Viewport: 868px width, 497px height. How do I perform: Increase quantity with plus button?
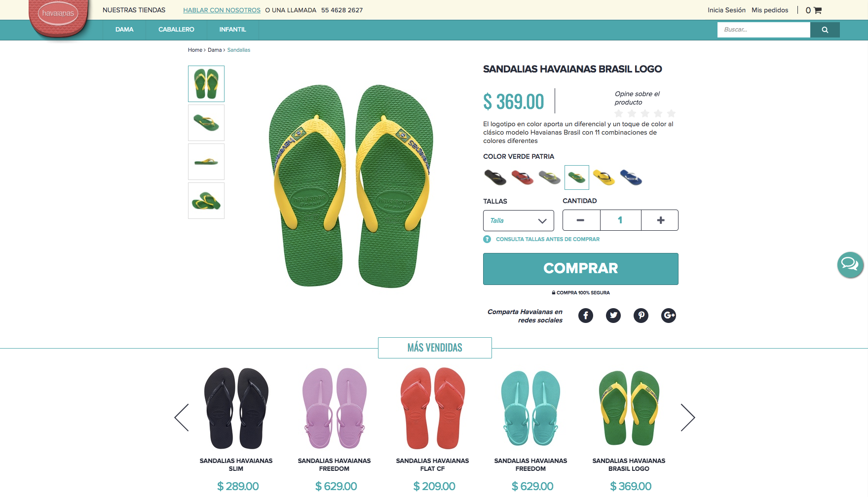[x=660, y=220]
